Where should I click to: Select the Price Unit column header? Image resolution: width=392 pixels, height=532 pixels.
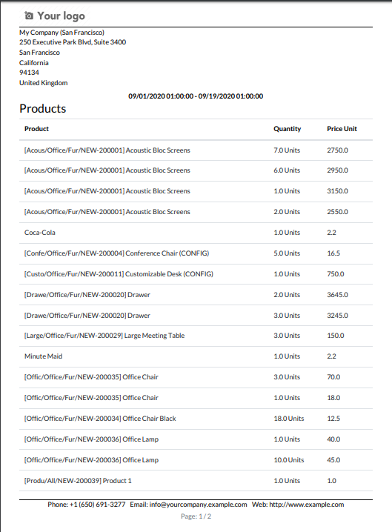(342, 129)
